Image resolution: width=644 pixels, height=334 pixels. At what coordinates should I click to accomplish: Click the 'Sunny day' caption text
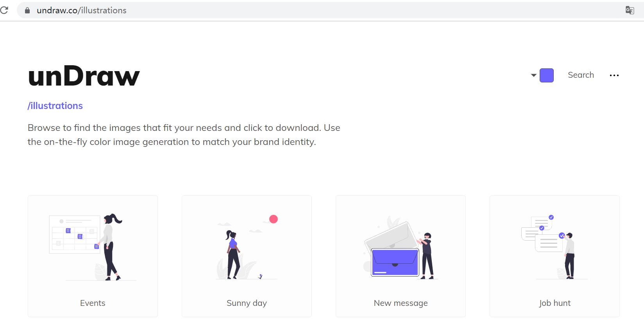(247, 303)
